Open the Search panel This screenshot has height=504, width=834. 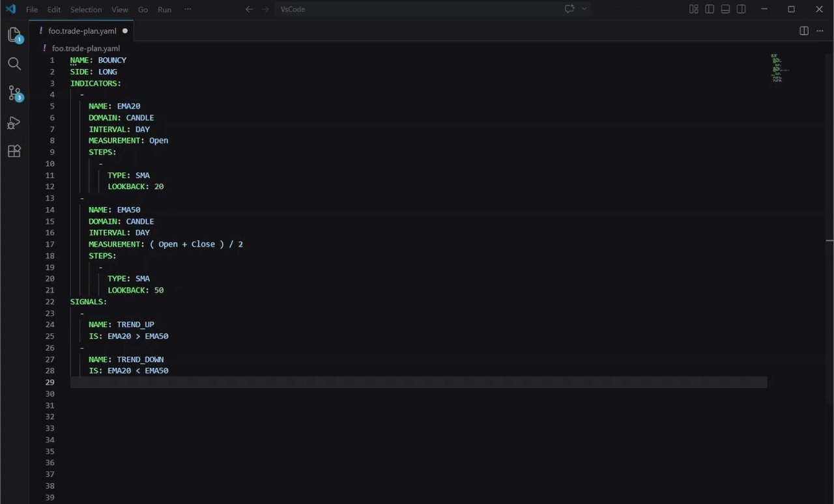click(14, 63)
